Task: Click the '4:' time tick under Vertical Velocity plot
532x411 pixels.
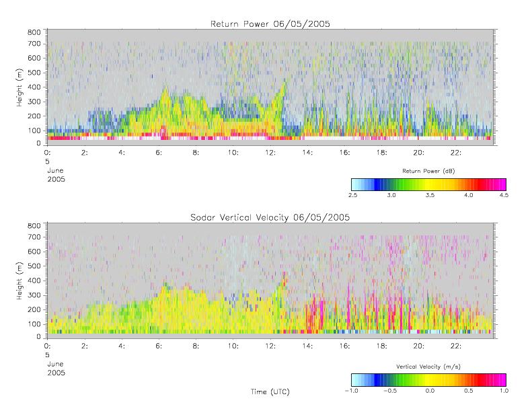Action: 122,346
